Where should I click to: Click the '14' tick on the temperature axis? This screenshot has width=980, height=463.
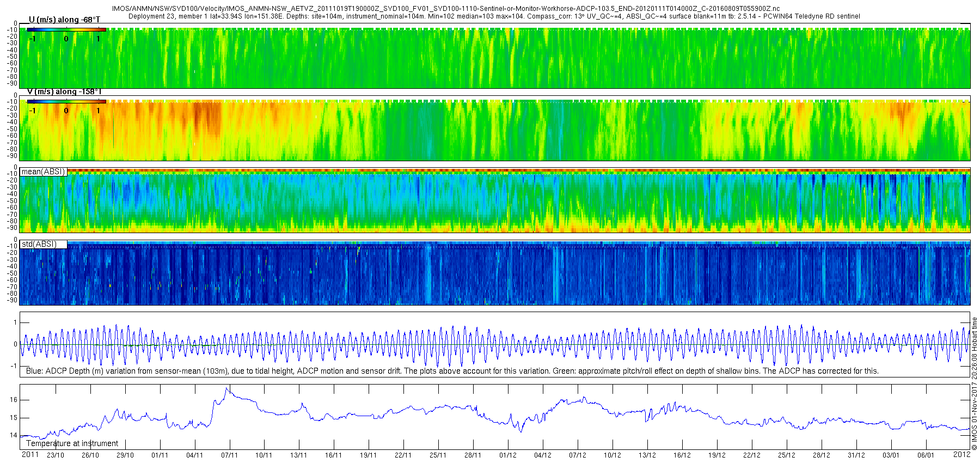14,435
